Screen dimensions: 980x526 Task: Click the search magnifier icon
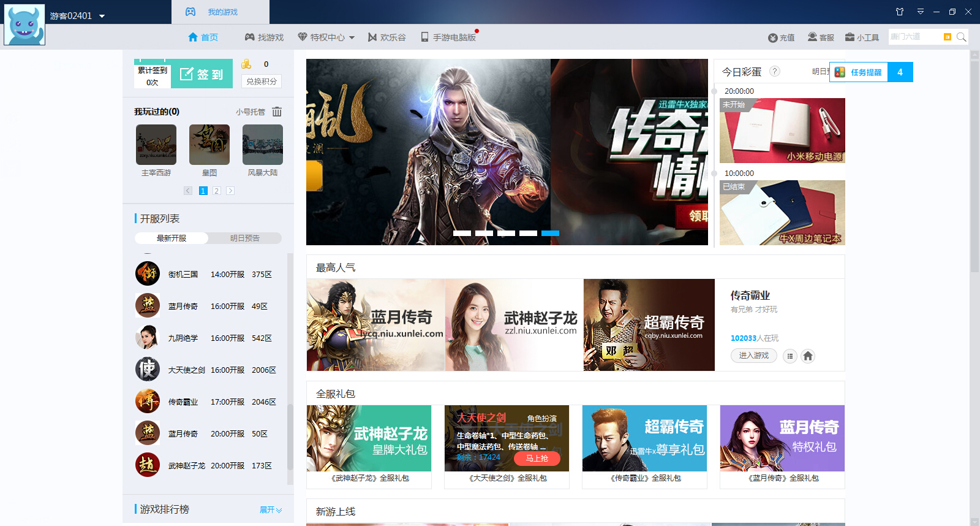[x=962, y=37]
